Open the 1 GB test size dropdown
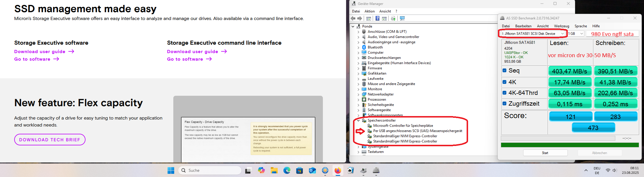Image resolution: width=644 pixels, height=177 pixels. pos(576,34)
